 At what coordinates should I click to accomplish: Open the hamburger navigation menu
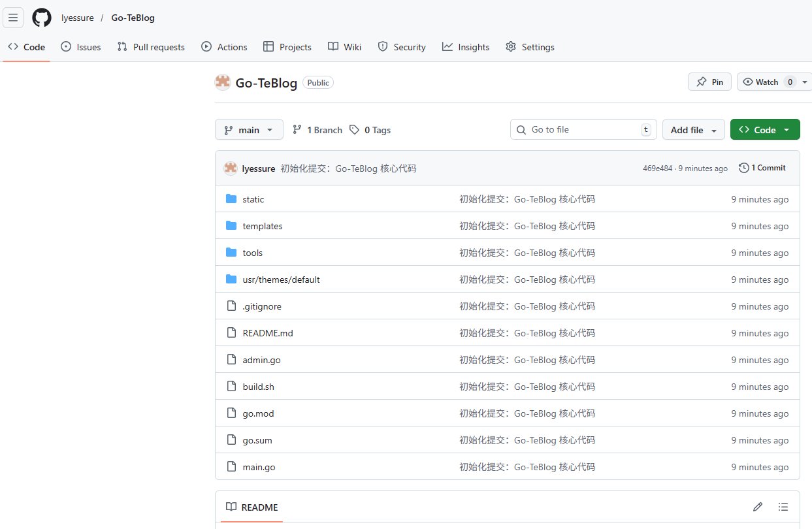13,18
